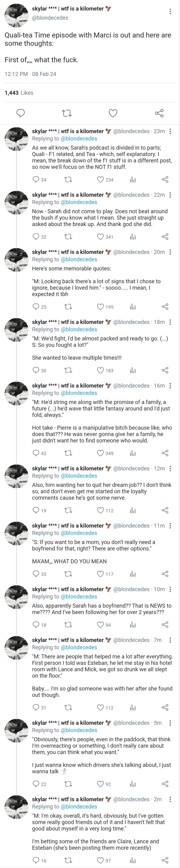Screen dimensions: 180x868
Task: Like the main Quali-tea Time tweet
Action: click(x=113, y=113)
